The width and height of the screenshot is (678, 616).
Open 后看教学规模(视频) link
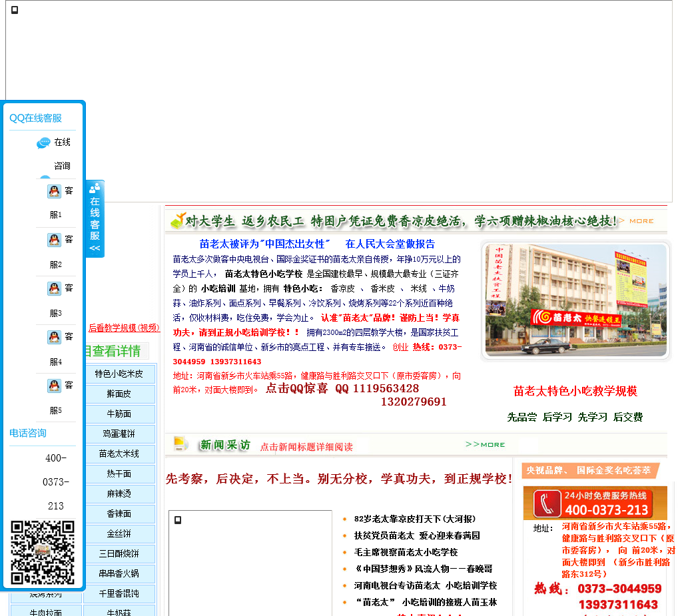click(x=124, y=328)
